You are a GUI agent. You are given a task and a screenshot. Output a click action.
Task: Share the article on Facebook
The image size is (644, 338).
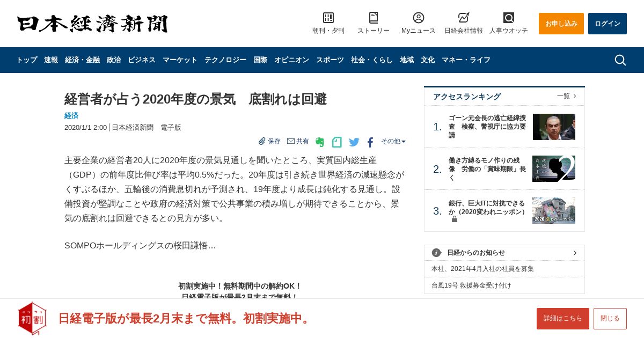370,142
